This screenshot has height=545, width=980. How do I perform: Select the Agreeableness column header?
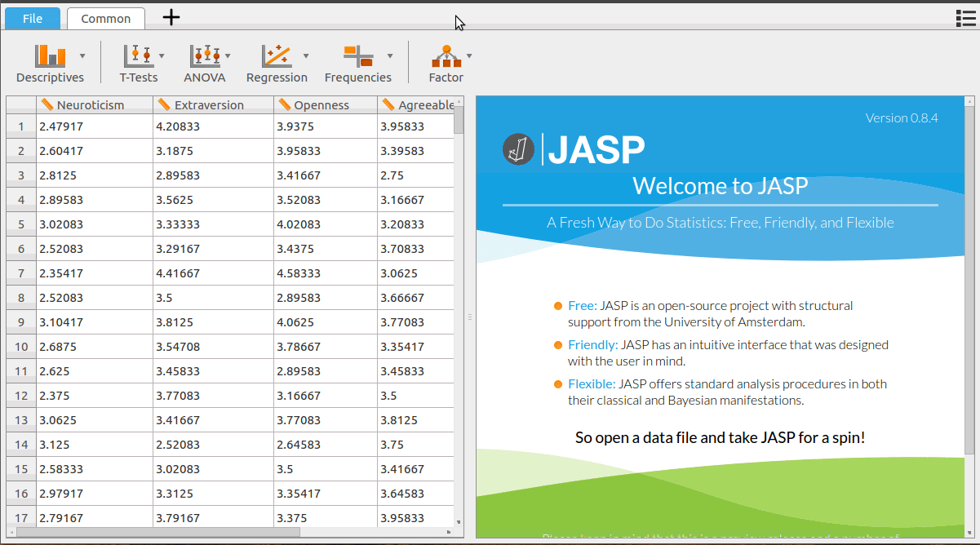(x=415, y=104)
